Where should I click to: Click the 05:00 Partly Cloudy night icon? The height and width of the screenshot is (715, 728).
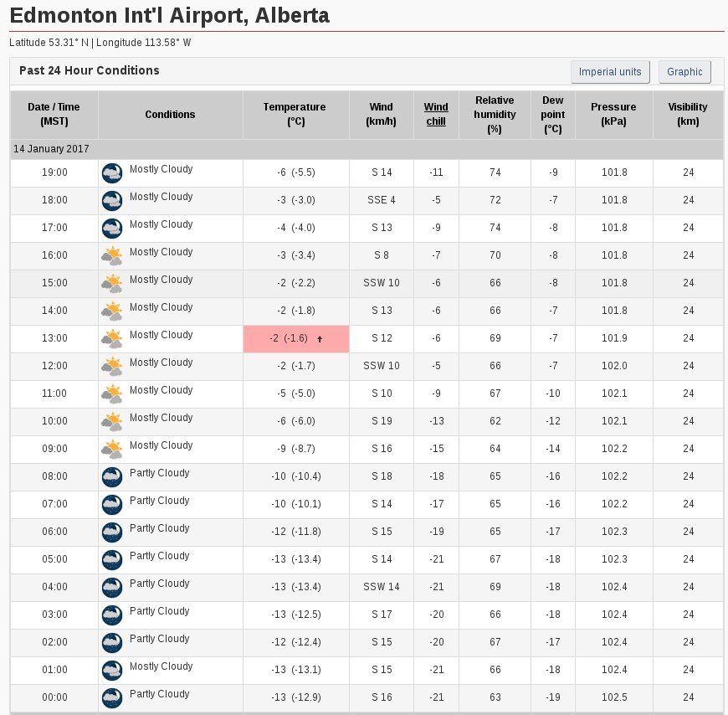point(112,560)
